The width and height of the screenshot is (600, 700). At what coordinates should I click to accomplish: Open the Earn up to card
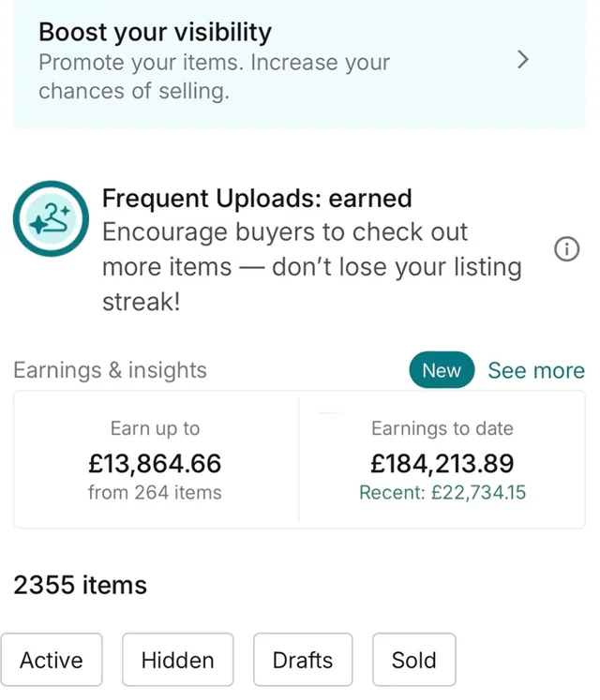tap(156, 459)
